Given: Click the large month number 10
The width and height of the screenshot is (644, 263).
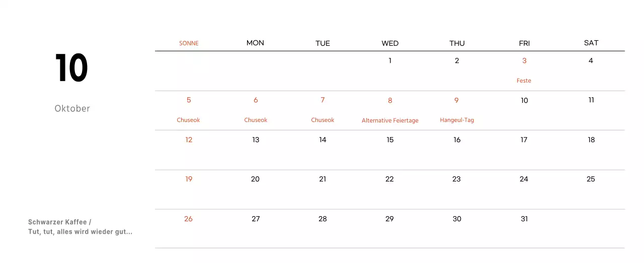Looking at the screenshot, I should pos(71,69).
